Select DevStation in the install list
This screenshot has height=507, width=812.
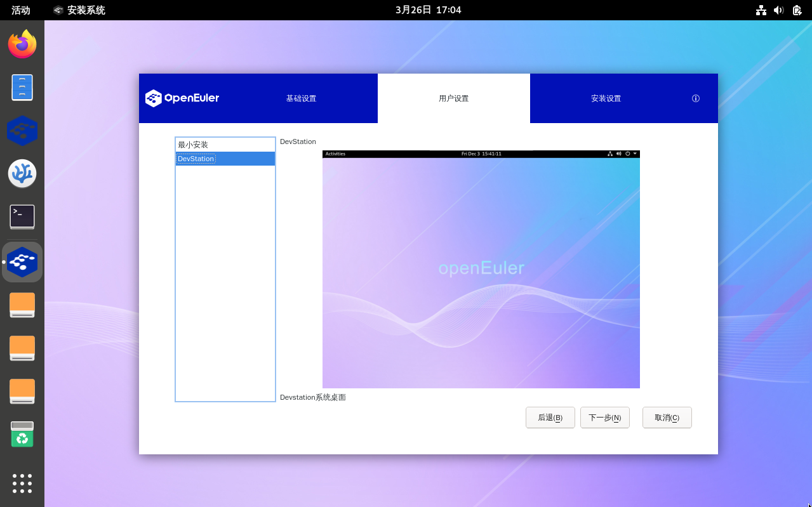tap(225, 159)
